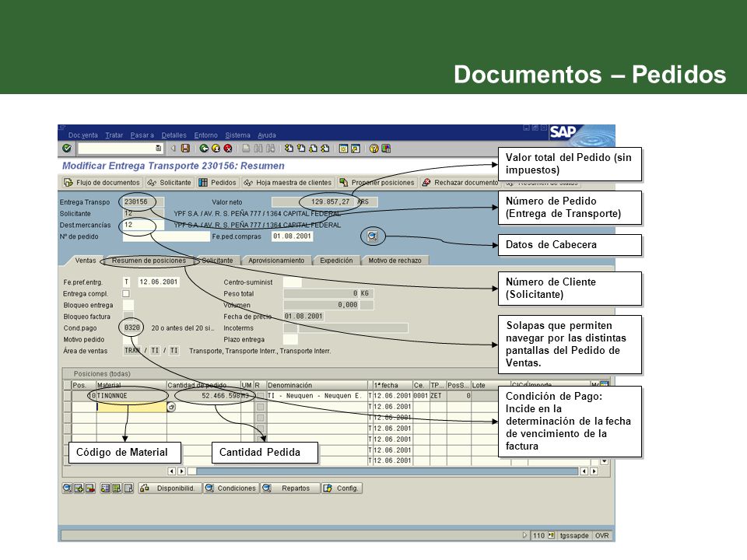Viewport: 747px width, 560px height.
Task: Click the Repartos button
Action: pyautogui.click(x=289, y=488)
